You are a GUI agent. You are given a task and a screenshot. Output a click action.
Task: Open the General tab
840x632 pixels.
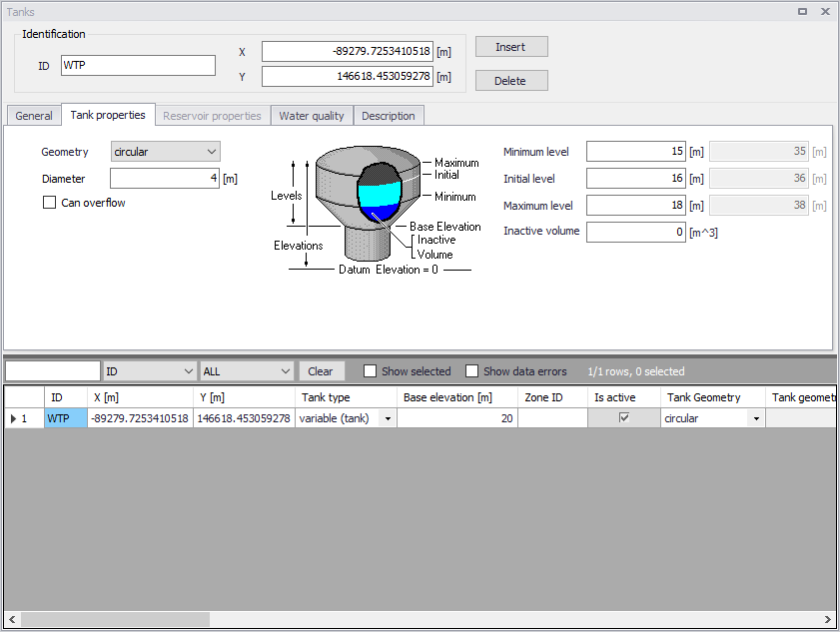34,116
